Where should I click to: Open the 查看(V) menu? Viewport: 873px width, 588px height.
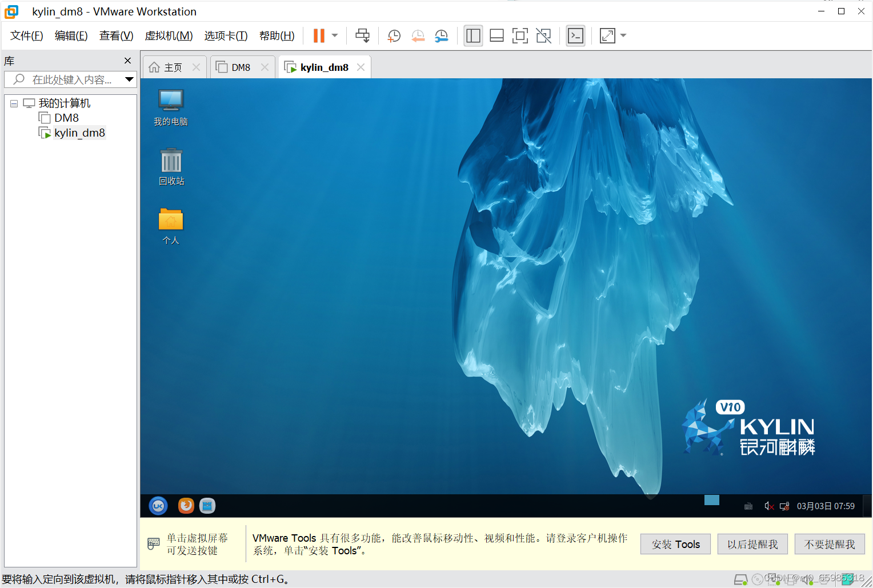pos(116,35)
